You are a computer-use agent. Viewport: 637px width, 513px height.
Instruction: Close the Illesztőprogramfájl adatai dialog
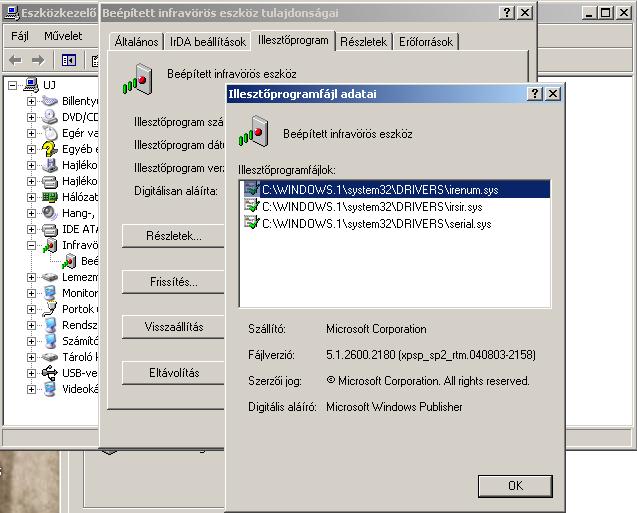(553, 94)
